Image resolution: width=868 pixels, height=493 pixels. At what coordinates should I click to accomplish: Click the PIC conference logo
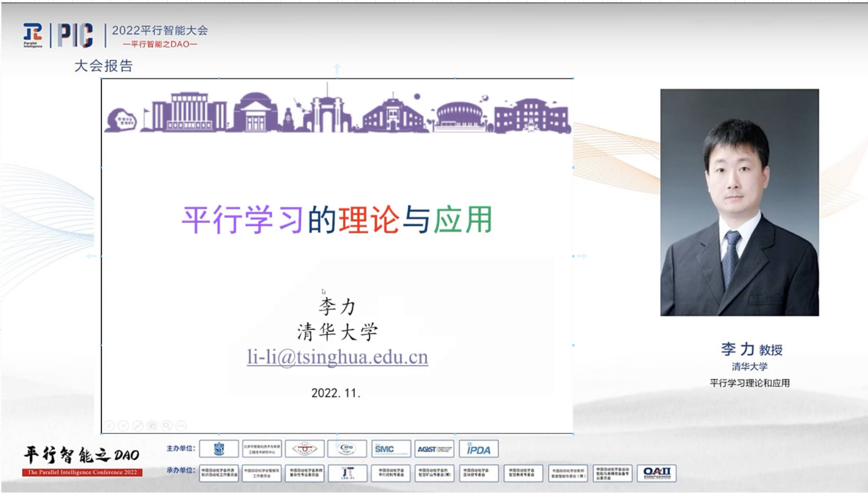75,35
